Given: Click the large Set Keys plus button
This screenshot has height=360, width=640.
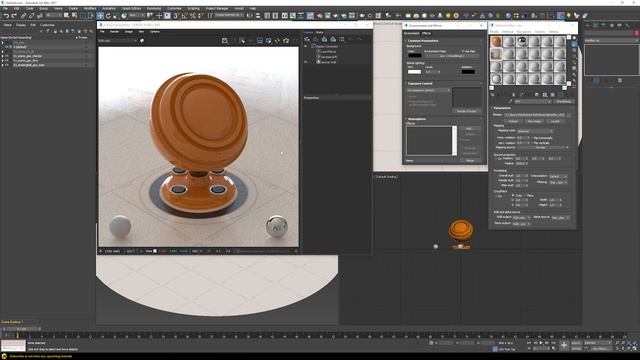Looking at the screenshot, I should (564, 345).
